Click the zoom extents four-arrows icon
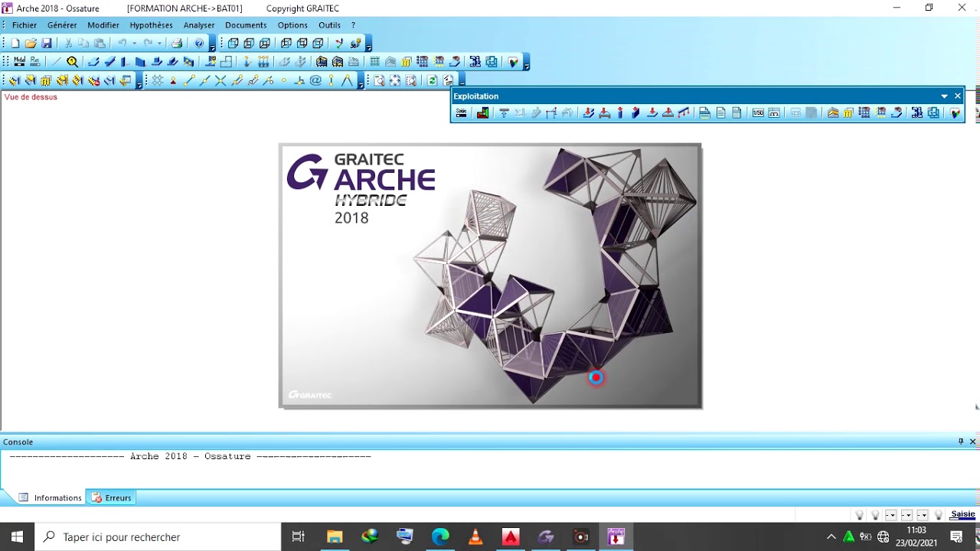 395,80
